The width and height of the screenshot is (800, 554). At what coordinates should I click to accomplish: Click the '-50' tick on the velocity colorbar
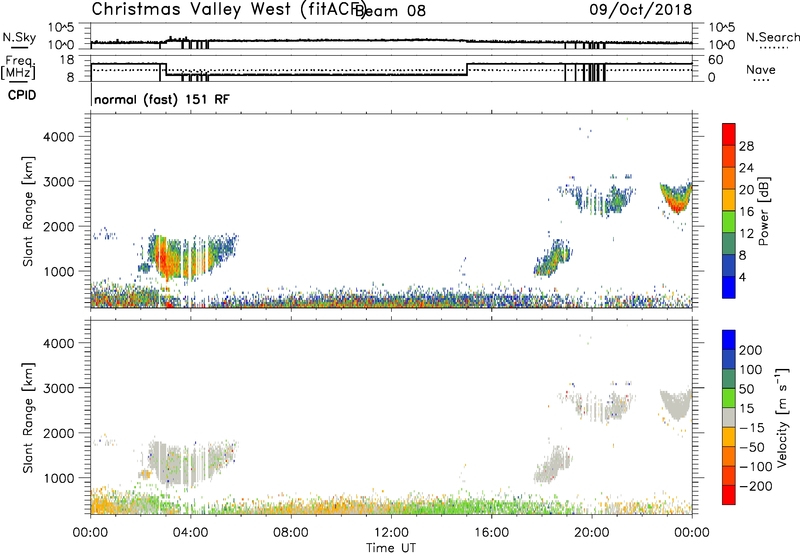tap(752, 447)
